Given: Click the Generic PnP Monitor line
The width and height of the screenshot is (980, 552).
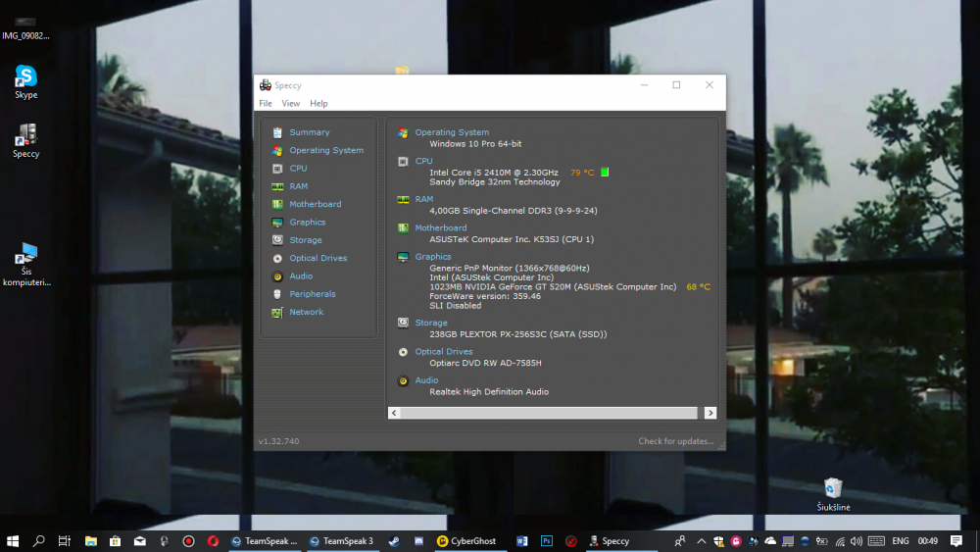Looking at the screenshot, I should [510, 269].
